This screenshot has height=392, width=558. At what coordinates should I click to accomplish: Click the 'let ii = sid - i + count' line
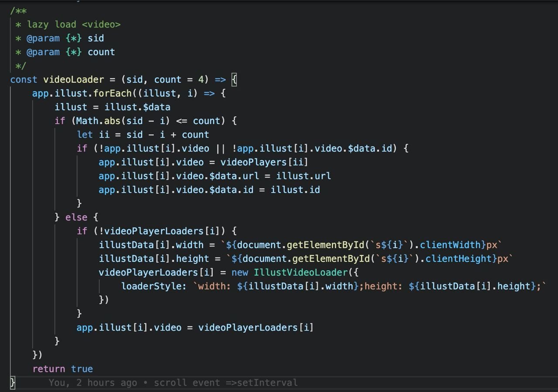143,135
